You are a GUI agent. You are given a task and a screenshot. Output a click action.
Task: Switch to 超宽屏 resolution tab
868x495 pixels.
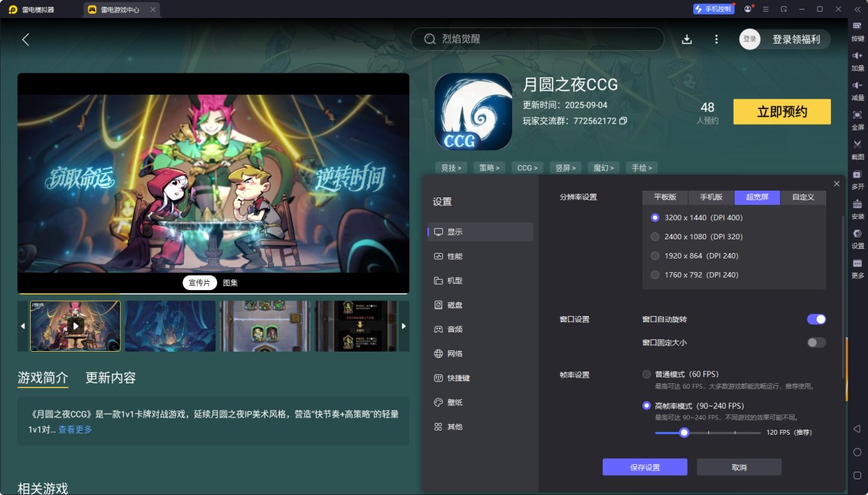[x=757, y=197]
